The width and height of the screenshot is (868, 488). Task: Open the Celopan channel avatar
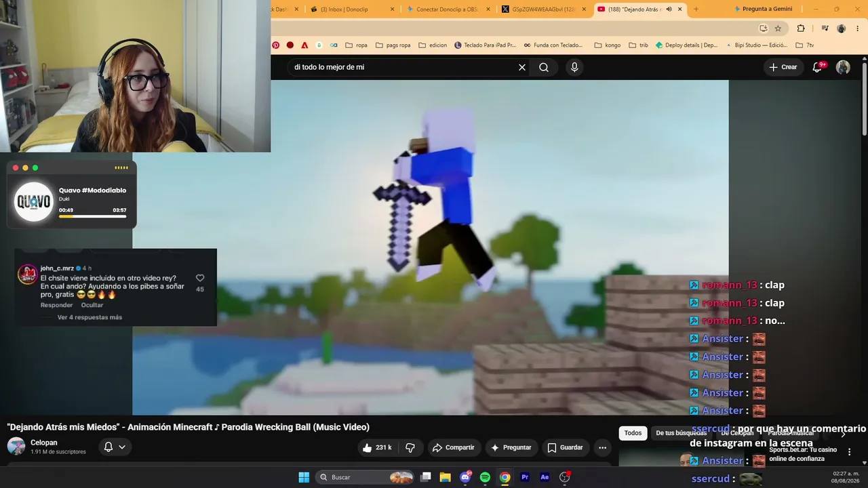pos(16,447)
